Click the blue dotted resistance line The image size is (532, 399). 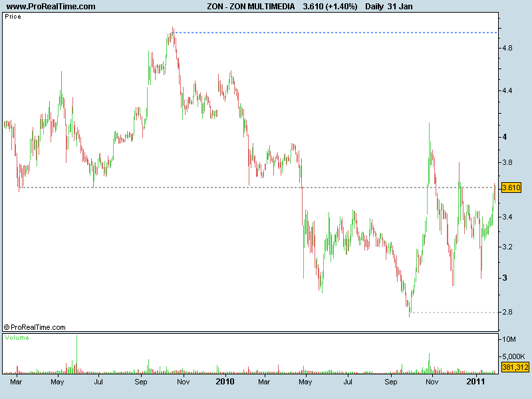(x=335, y=33)
